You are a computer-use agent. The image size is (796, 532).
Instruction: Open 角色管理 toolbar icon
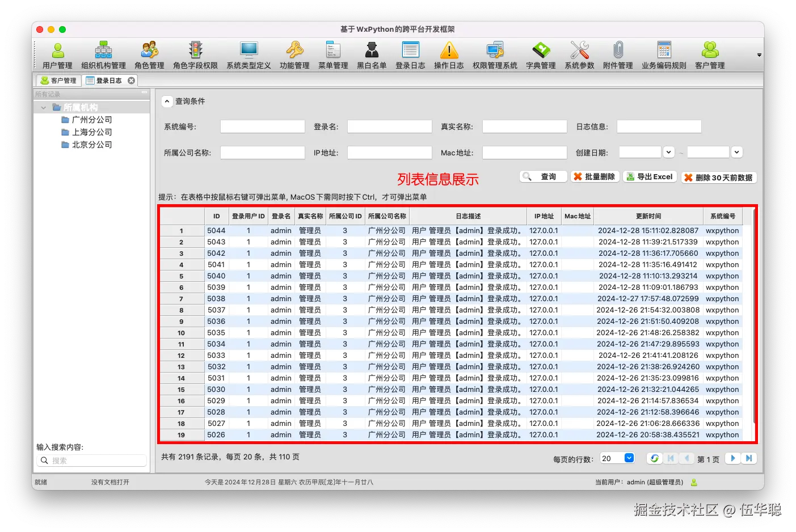pyautogui.click(x=149, y=56)
